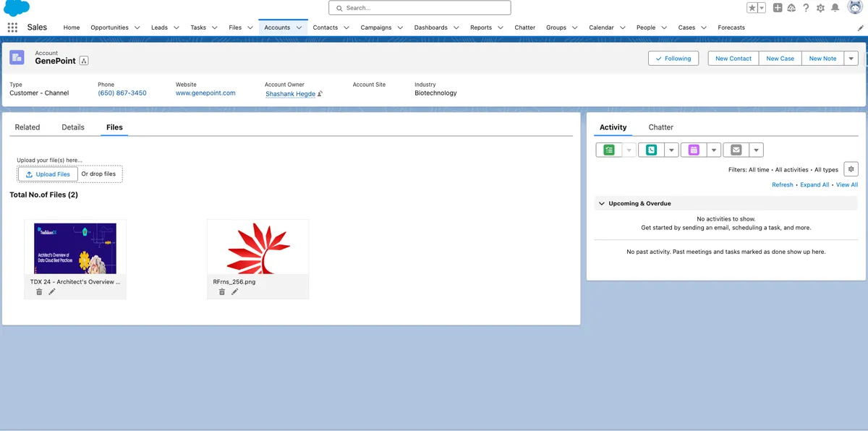Open the www.genepoint.com website link

[x=205, y=93]
